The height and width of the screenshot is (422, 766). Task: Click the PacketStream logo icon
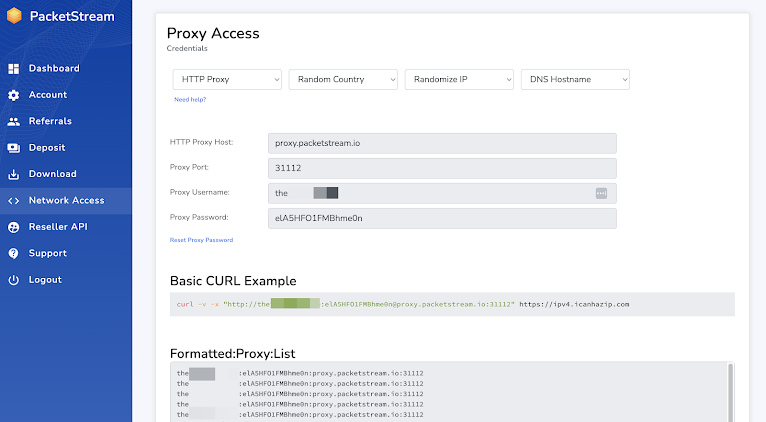pyautogui.click(x=14, y=16)
